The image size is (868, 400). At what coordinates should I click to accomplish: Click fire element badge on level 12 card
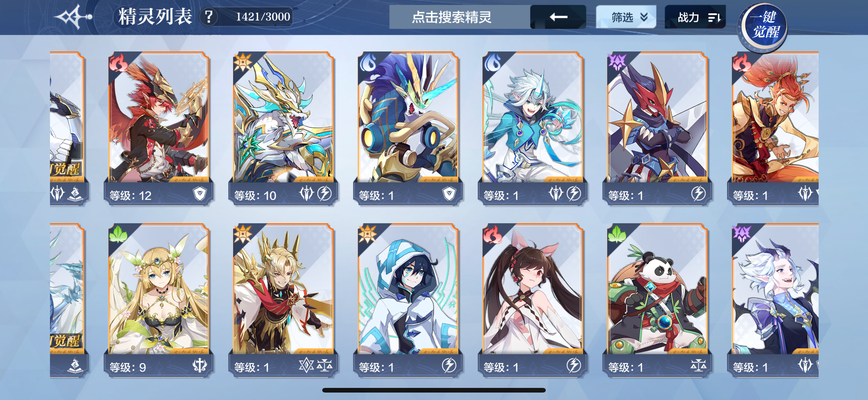pyautogui.click(x=118, y=63)
